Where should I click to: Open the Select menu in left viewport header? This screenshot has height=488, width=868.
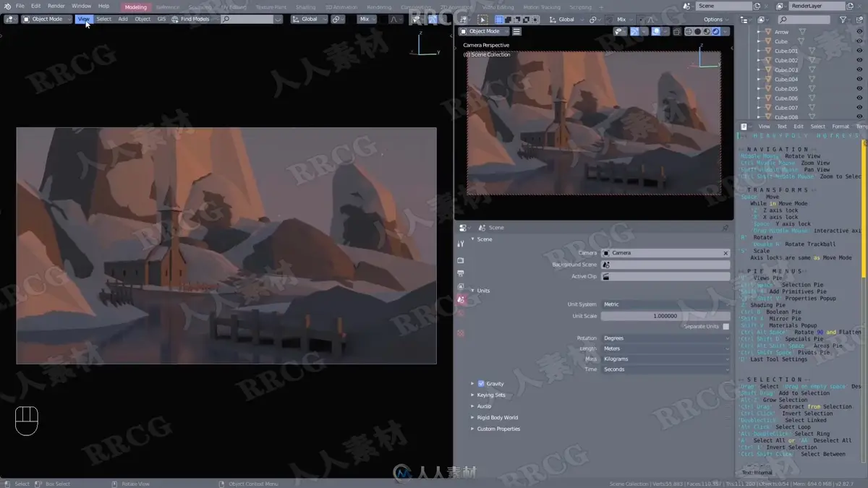[104, 19]
